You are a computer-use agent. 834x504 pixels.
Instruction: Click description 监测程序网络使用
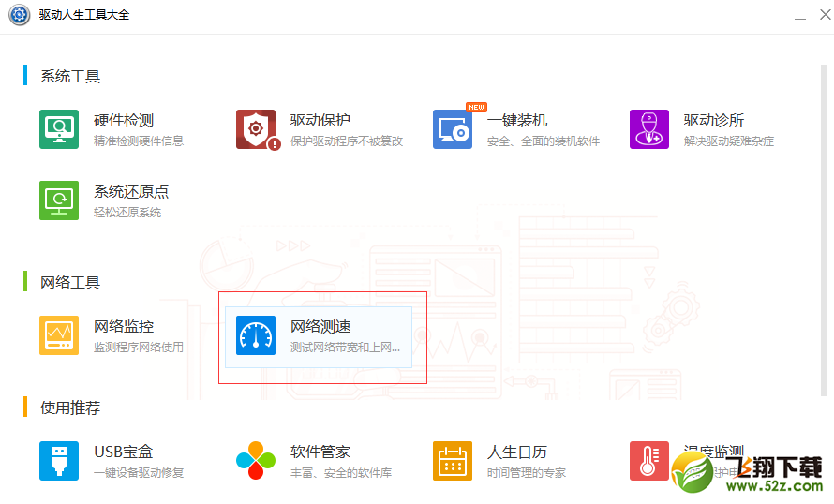click(139, 348)
